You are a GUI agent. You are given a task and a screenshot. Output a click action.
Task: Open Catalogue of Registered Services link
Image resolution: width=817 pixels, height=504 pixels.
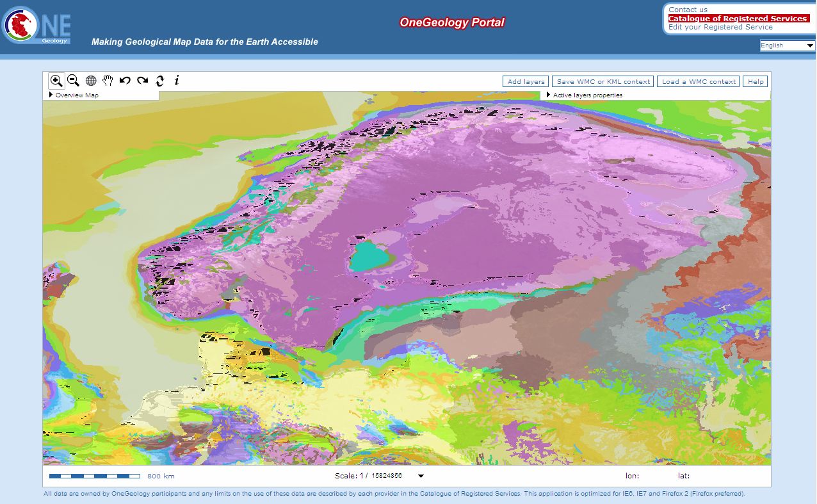pos(738,19)
